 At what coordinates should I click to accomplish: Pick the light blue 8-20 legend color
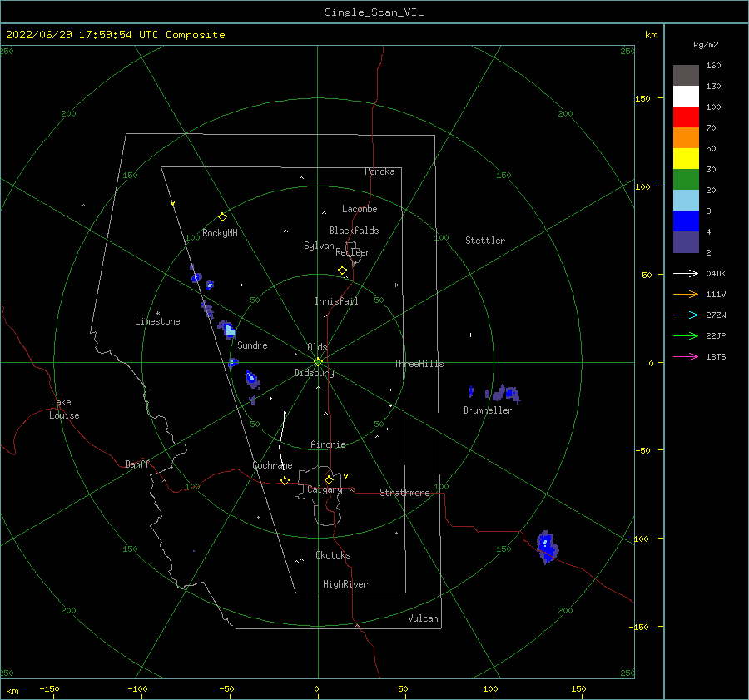(686, 200)
